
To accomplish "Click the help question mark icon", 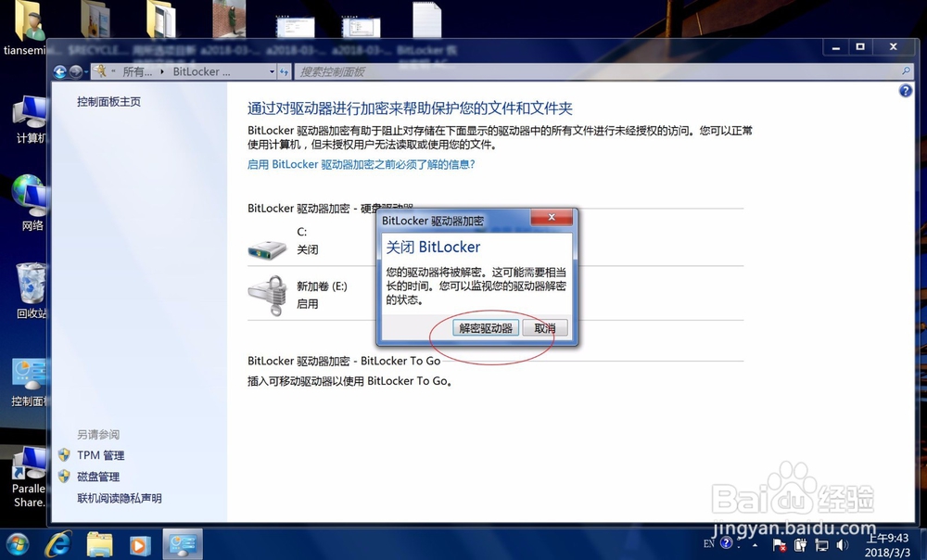I will pos(905,91).
